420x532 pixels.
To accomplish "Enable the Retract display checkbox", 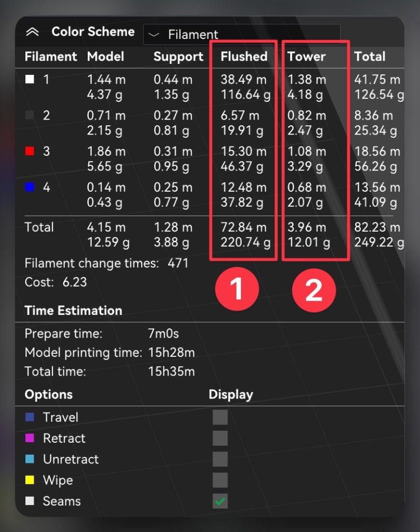I will [220, 438].
